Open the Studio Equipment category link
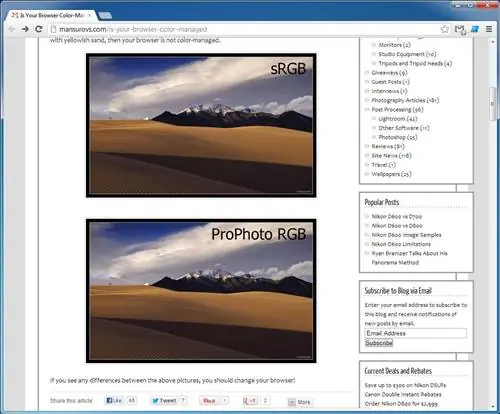The height and width of the screenshot is (414, 500). [407, 54]
